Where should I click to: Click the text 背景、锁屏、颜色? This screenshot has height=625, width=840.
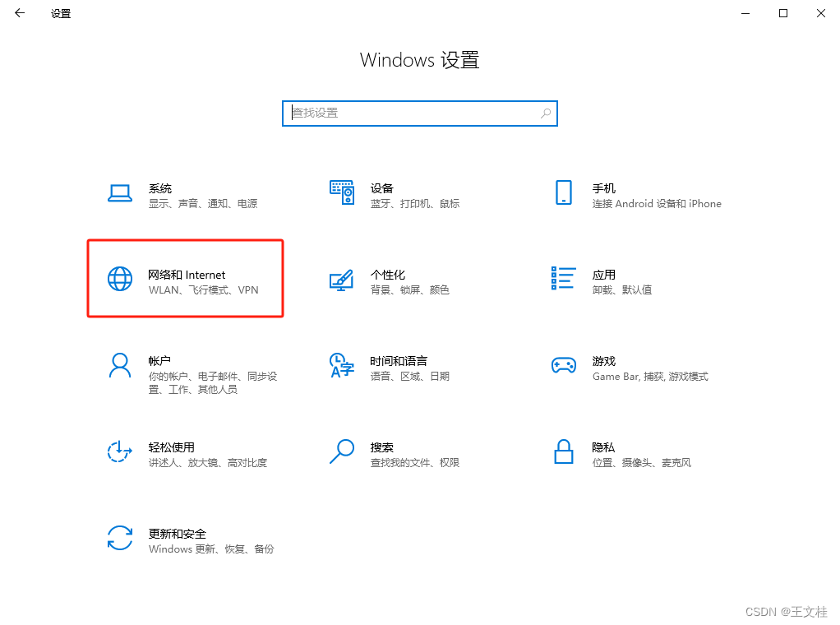[x=410, y=290]
